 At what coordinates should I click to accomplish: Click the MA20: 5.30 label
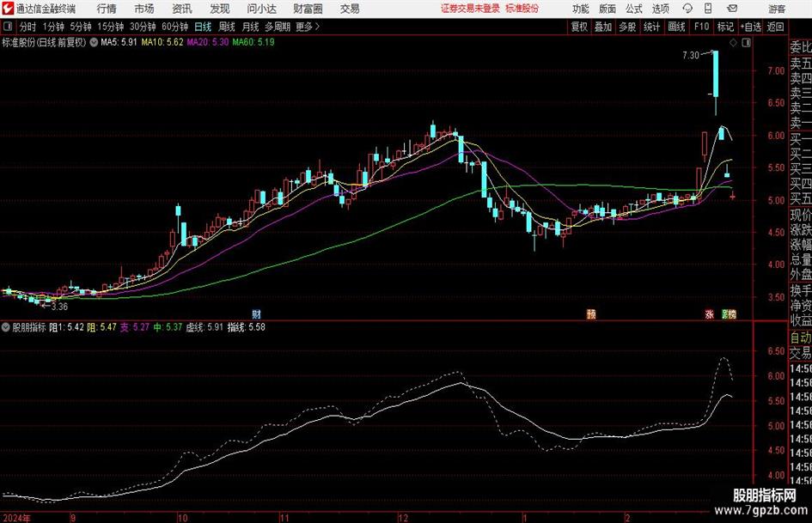click(208, 42)
